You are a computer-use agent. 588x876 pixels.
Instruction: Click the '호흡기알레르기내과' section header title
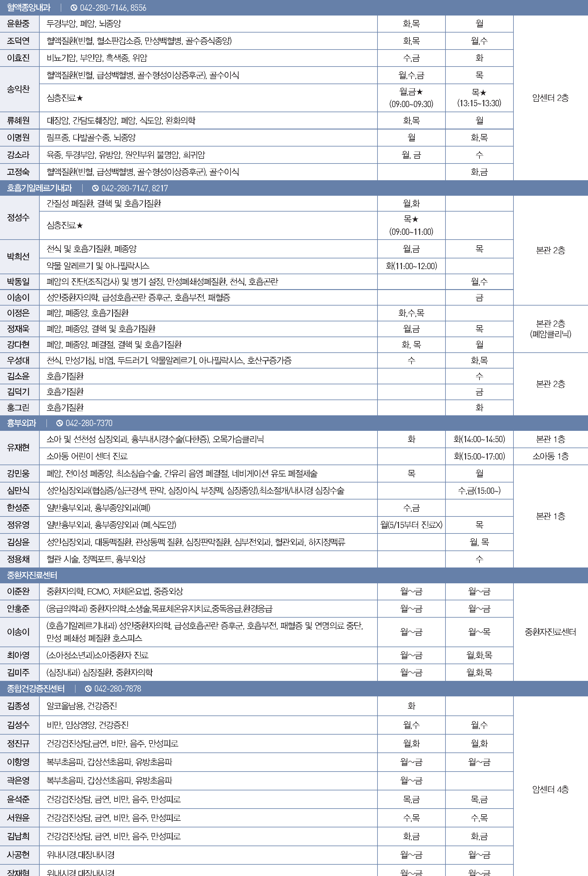coord(39,188)
